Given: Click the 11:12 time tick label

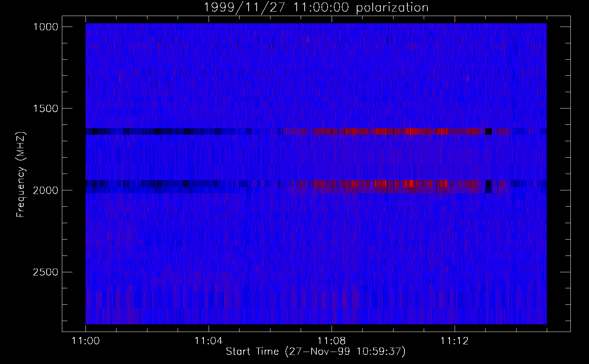Looking at the screenshot, I should coord(454,341).
